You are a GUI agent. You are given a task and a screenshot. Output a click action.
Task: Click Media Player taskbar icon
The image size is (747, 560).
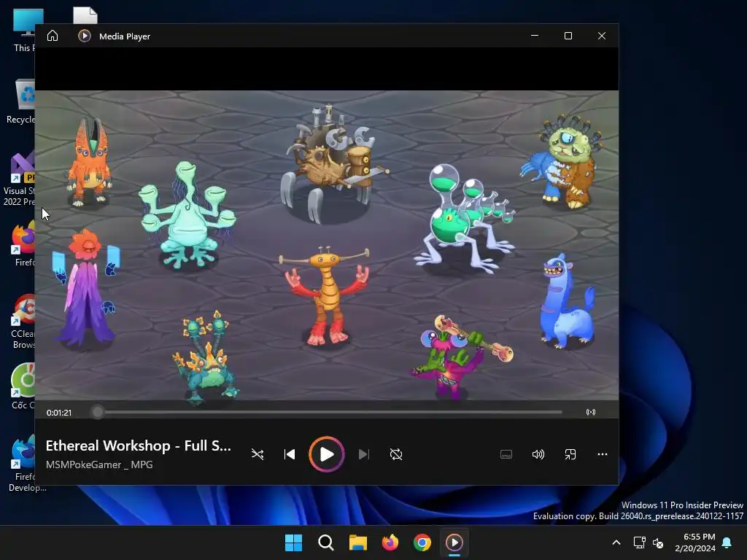454,542
